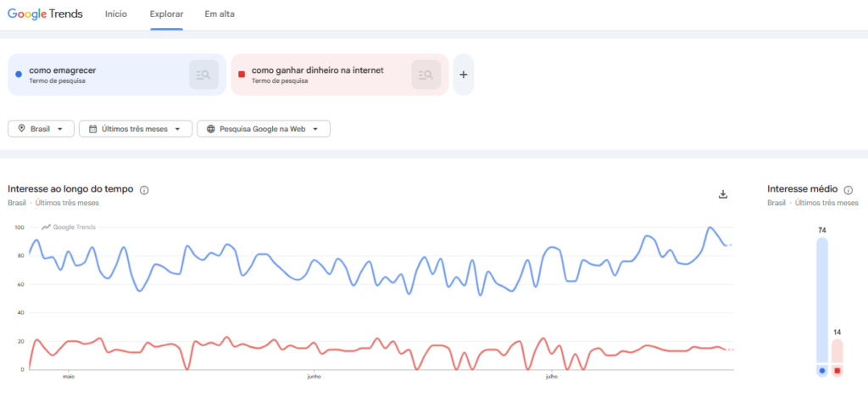Add a comparison term with plus button
Image resolution: width=868 pixels, height=403 pixels.
[x=464, y=75]
